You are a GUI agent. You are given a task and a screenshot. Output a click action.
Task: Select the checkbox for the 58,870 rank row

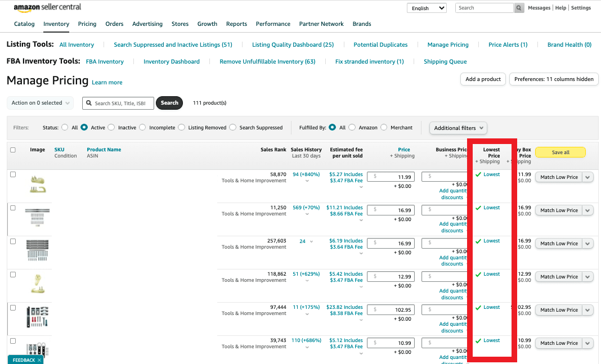coord(13,174)
